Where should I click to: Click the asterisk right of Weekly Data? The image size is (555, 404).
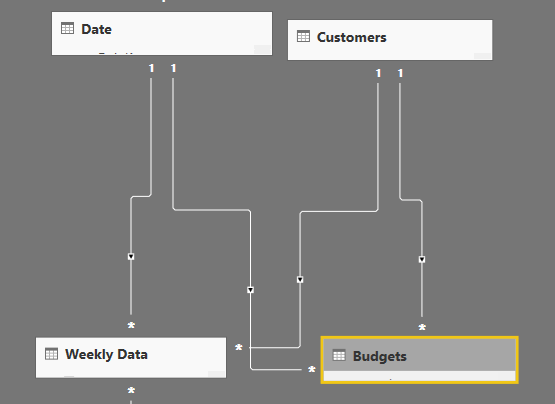tap(239, 348)
